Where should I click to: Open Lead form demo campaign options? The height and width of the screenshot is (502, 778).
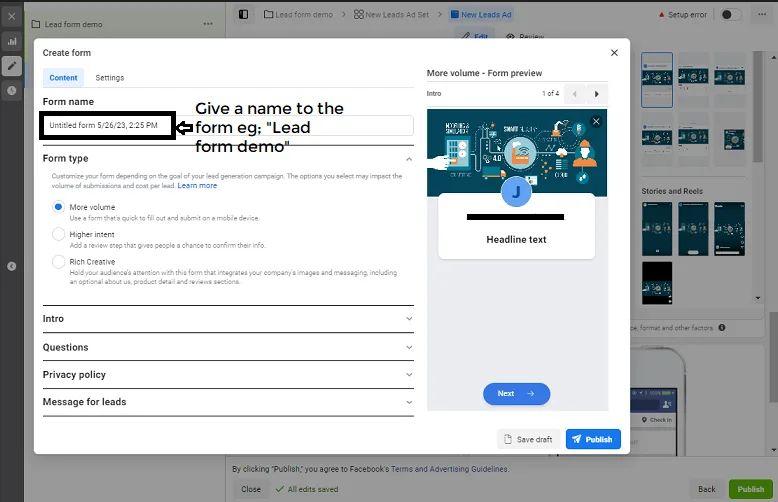[x=208, y=24]
